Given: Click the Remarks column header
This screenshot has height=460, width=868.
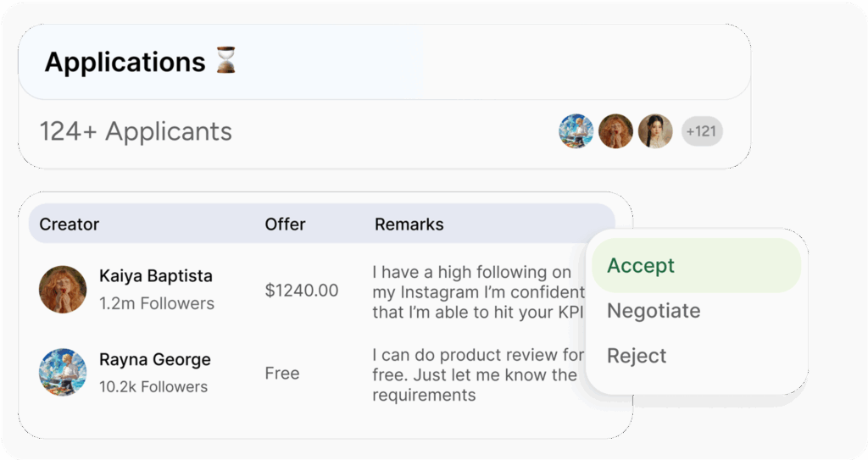Looking at the screenshot, I should click(x=409, y=224).
